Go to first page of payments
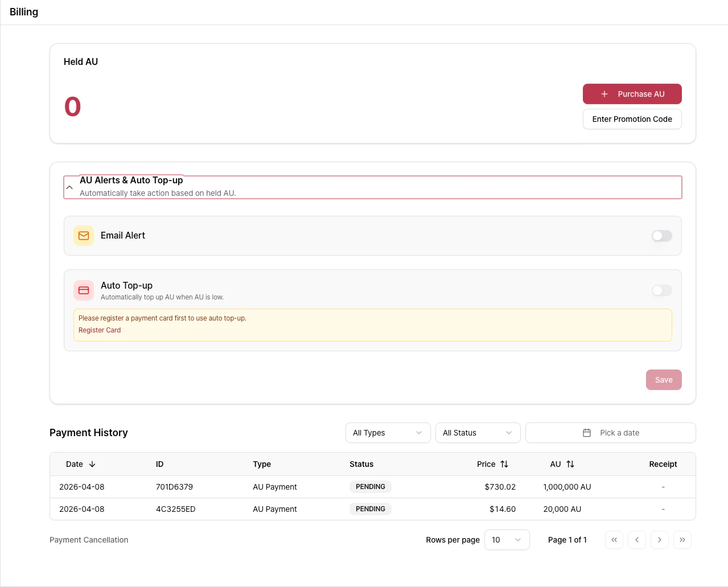Image resolution: width=728 pixels, height=587 pixels. [614, 540]
